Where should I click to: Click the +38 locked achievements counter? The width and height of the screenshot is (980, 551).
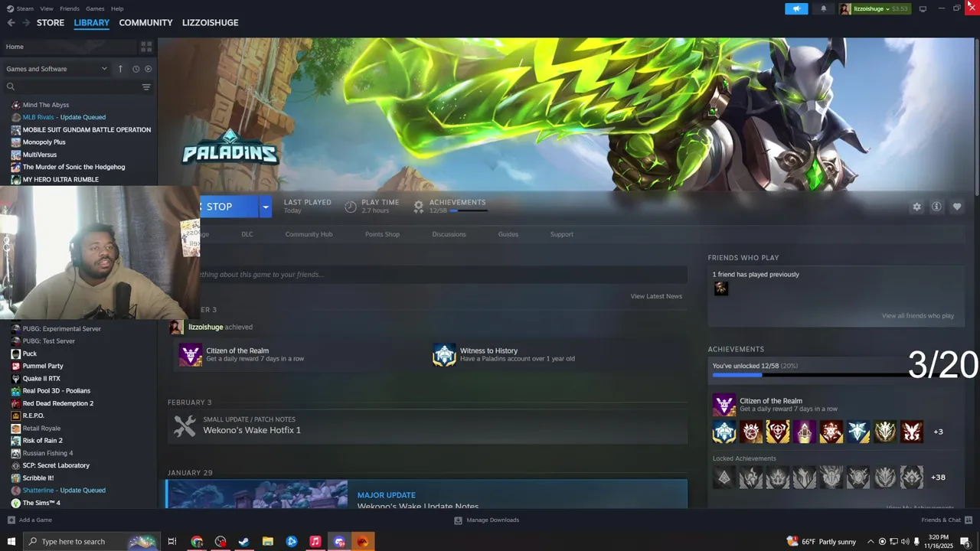[938, 478]
